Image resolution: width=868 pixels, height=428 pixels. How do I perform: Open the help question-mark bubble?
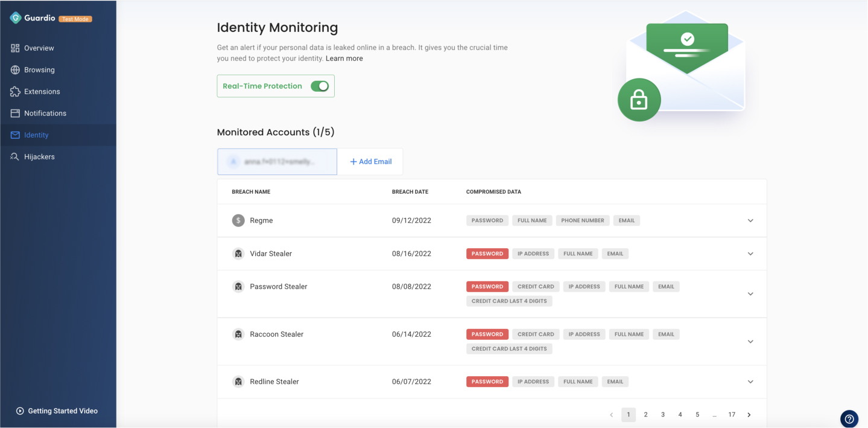(x=849, y=418)
